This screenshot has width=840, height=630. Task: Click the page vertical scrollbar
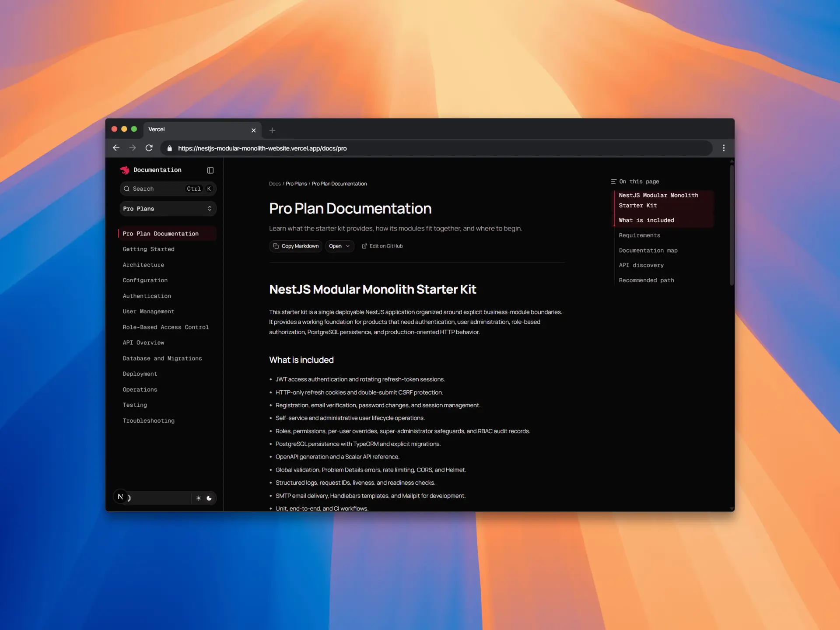[731, 225]
